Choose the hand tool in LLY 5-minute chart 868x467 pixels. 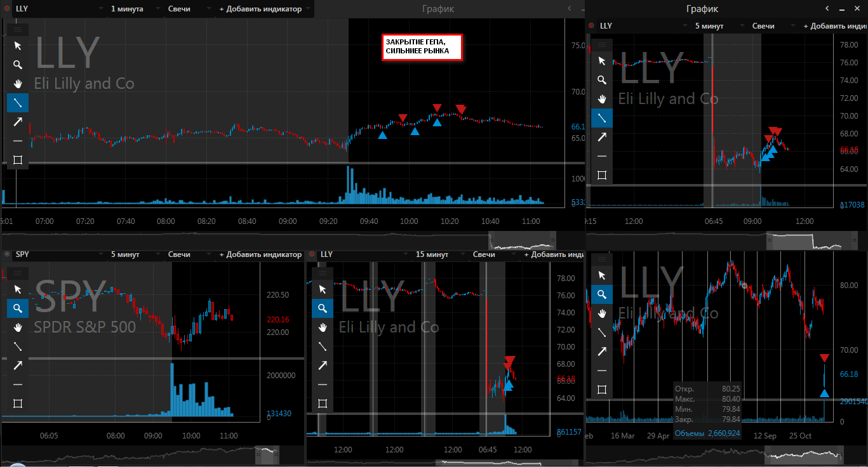[602, 99]
